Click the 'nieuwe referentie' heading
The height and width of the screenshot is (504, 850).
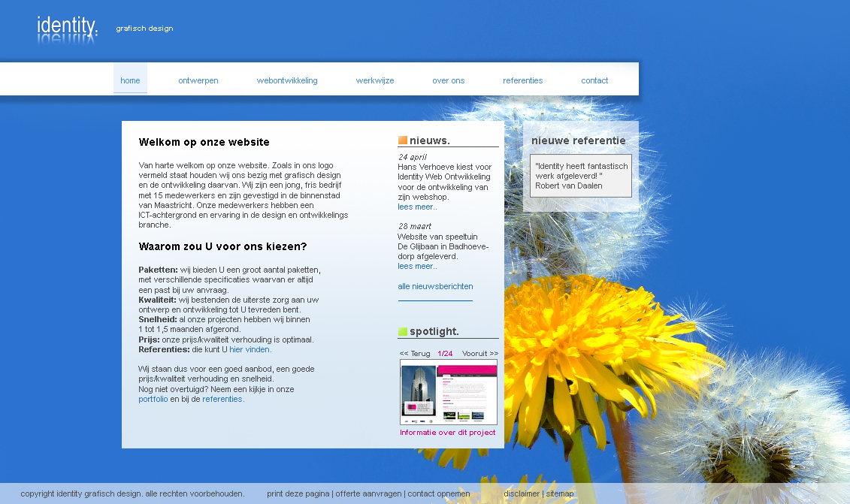click(x=579, y=140)
